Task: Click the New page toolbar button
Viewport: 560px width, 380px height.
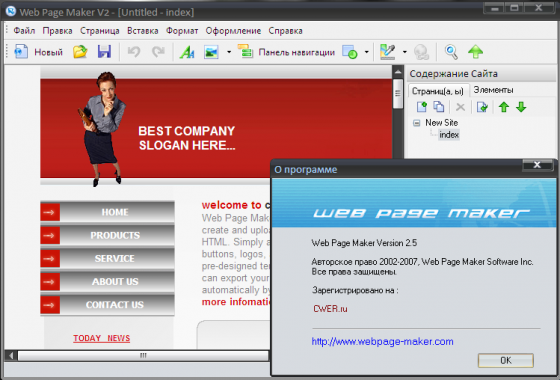Action: (x=39, y=52)
